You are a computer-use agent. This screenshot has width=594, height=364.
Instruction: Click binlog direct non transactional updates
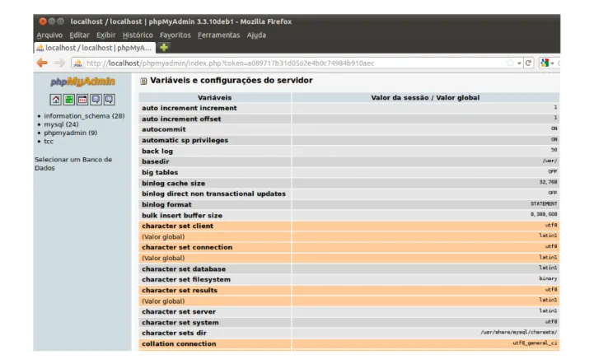click(213, 194)
